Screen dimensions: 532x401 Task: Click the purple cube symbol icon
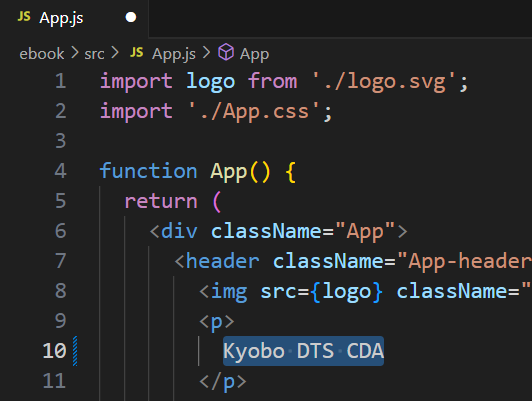(226, 52)
